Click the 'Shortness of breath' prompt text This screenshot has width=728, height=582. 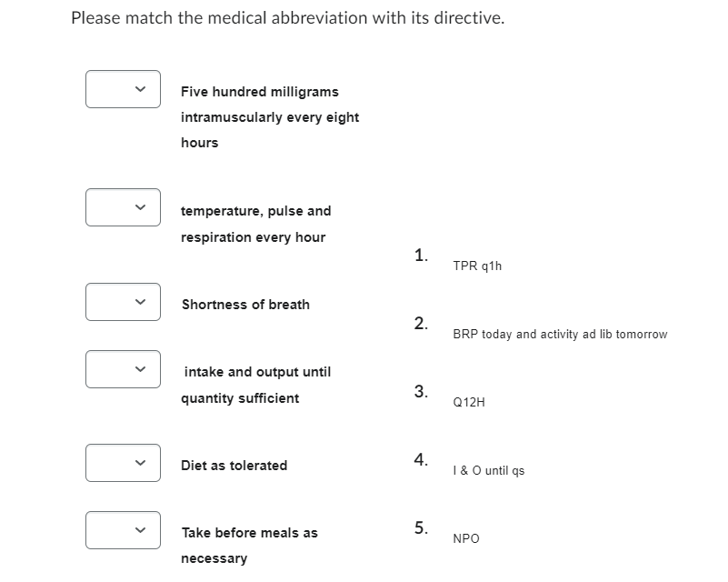pyautogui.click(x=245, y=305)
